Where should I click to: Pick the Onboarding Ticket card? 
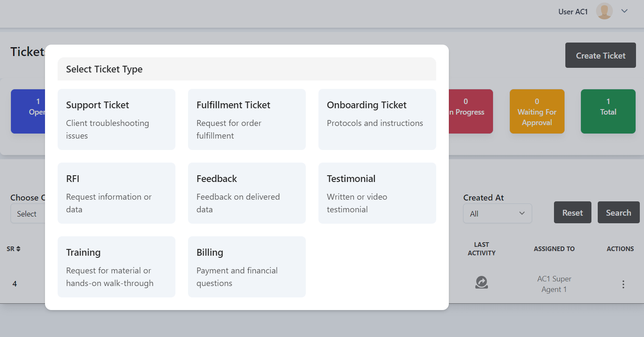click(x=377, y=119)
